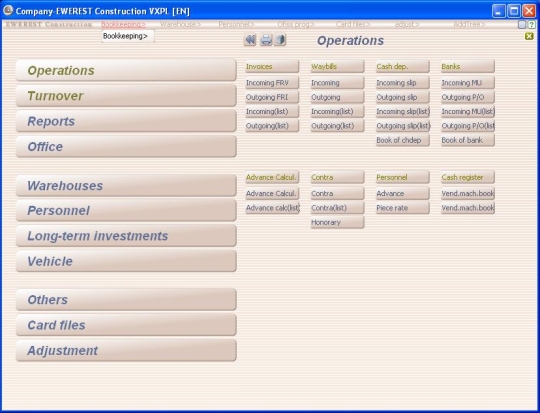Open Advance calc(list)

[x=272, y=208]
